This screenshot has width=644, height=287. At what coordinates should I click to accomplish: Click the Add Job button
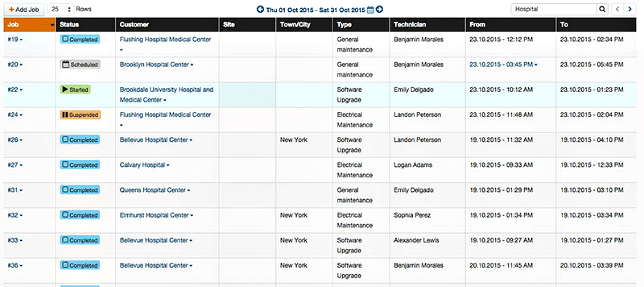point(25,9)
